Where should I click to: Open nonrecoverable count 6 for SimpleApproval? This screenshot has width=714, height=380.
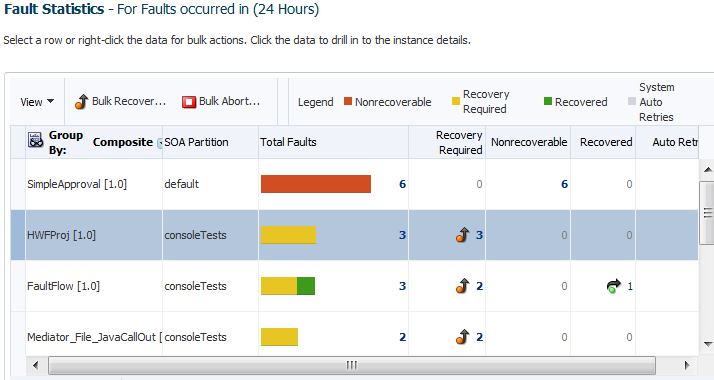(564, 184)
